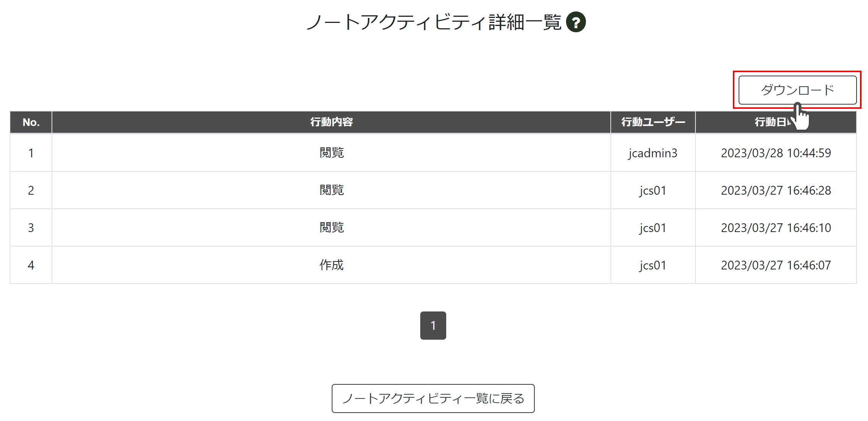Screen dimensions: 868x421
Task: Click timestamp 2023/03/27 16:46:28
Action: (776, 190)
